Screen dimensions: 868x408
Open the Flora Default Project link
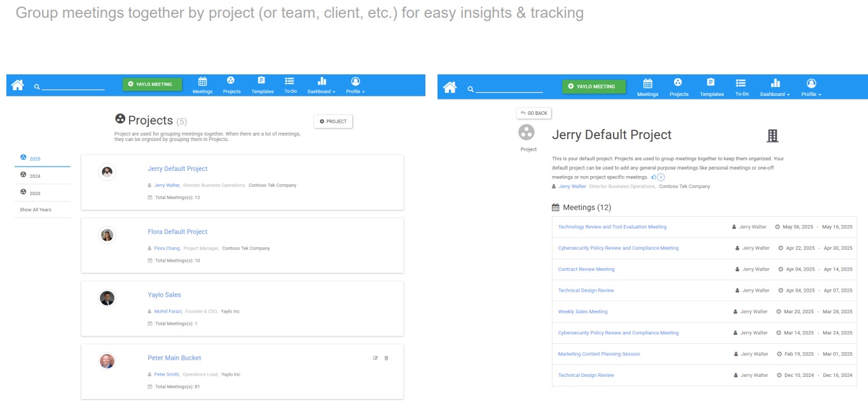pos(177,232)
